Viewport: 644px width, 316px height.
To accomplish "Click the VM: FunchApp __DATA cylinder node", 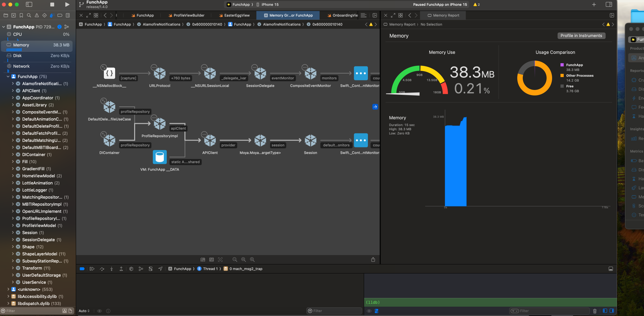I will tap(160, 157).
